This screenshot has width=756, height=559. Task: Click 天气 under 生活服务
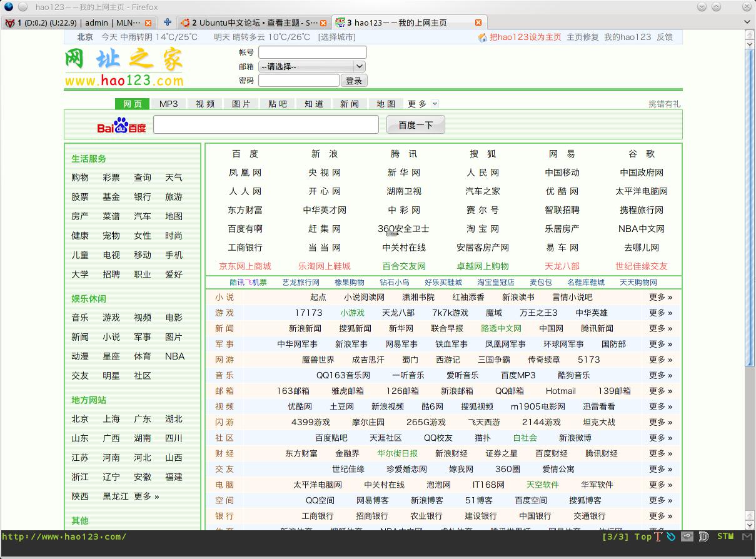click(x=174, y=178)
